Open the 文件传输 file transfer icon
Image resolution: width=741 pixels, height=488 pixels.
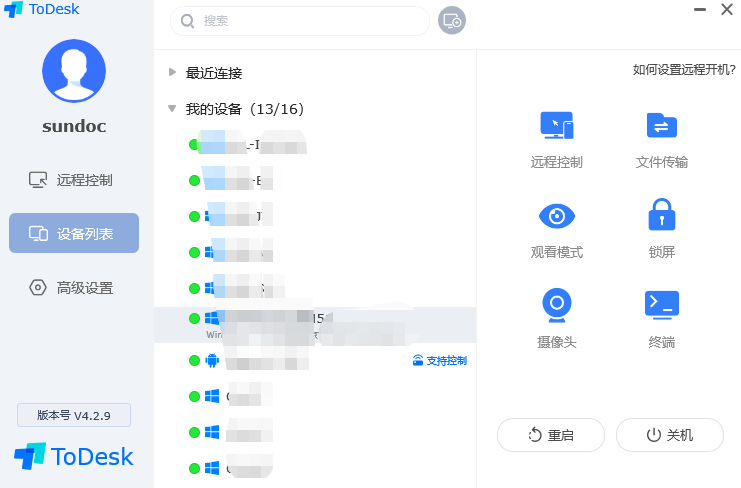[662, 126]
